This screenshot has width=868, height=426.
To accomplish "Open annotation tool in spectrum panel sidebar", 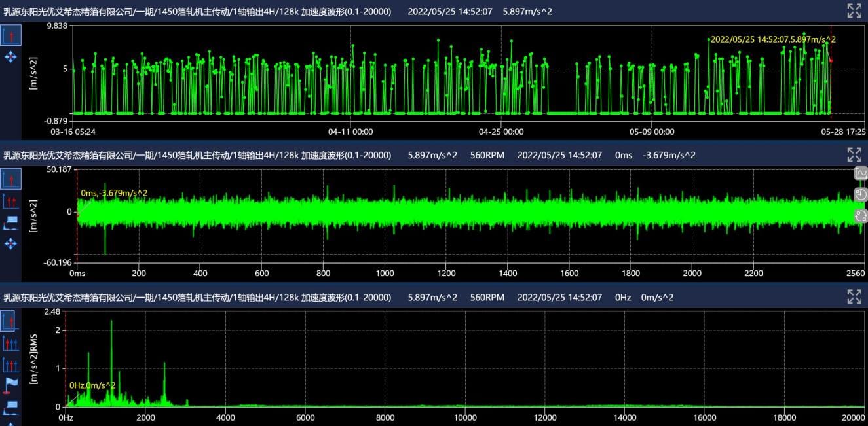I will 10,407.
